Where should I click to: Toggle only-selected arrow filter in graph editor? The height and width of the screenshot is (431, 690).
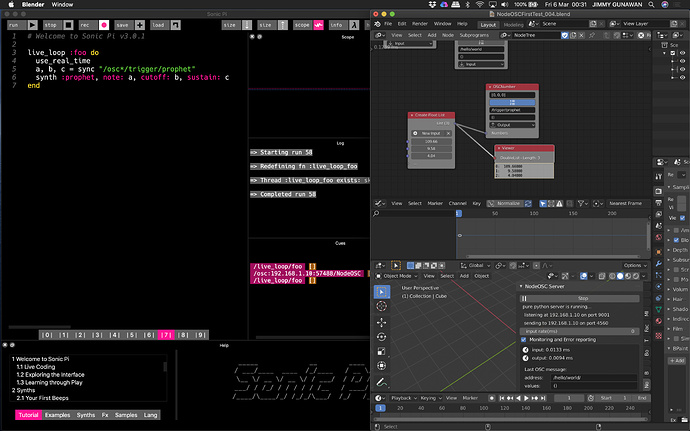point(543,203)
